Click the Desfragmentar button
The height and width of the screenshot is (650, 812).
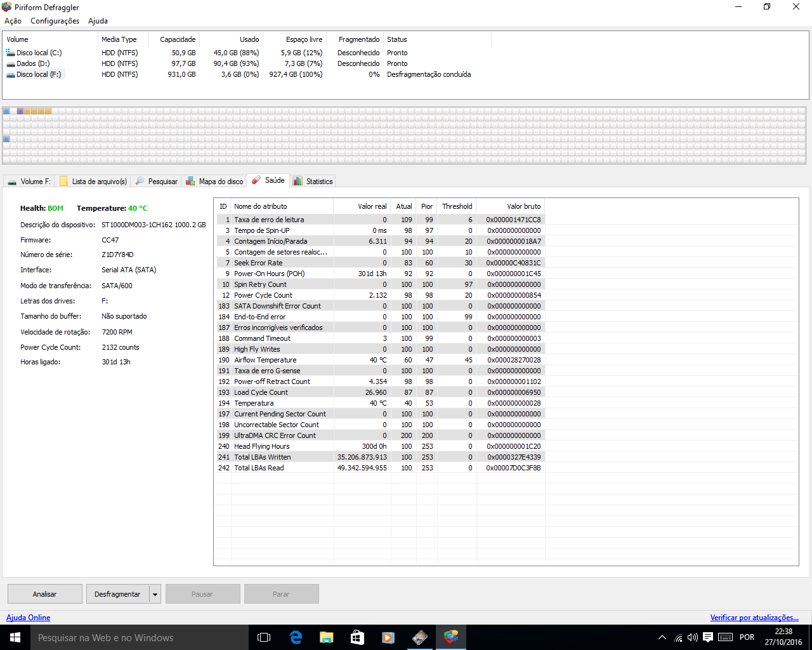pyautogui.click(x=118, y=594)
